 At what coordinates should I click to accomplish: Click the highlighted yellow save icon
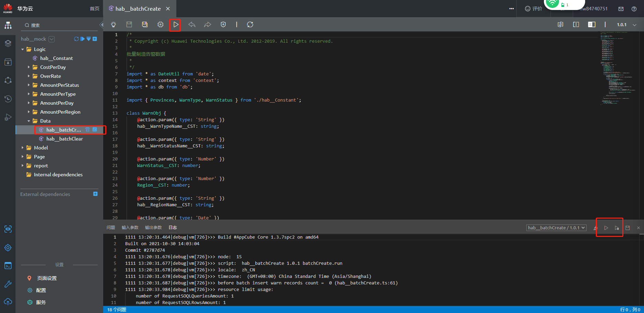pos(145,24)
